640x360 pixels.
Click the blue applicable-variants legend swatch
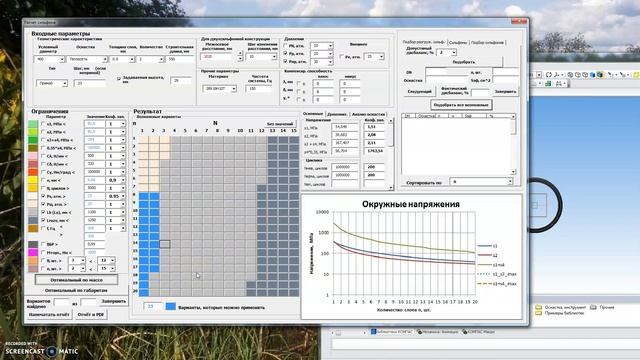pyautogui.click(x=171, y=306)
